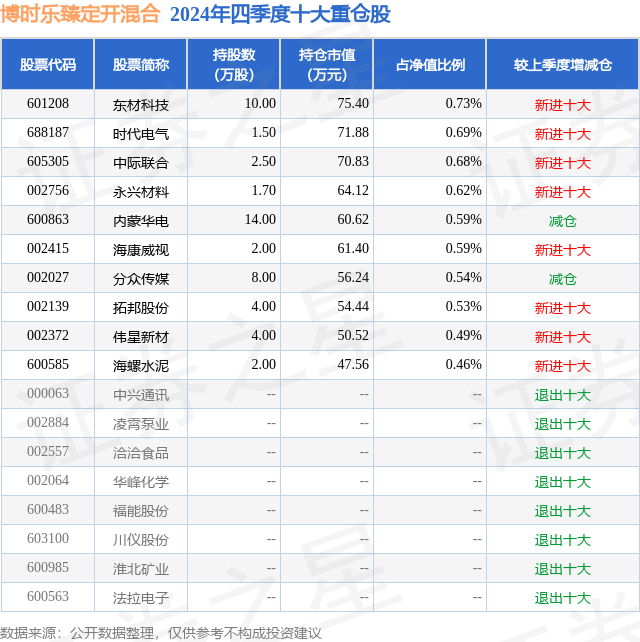This screenshot has height=642, width=640.
Task: Click the 股票简称 column header
Action: coord(141,65)
